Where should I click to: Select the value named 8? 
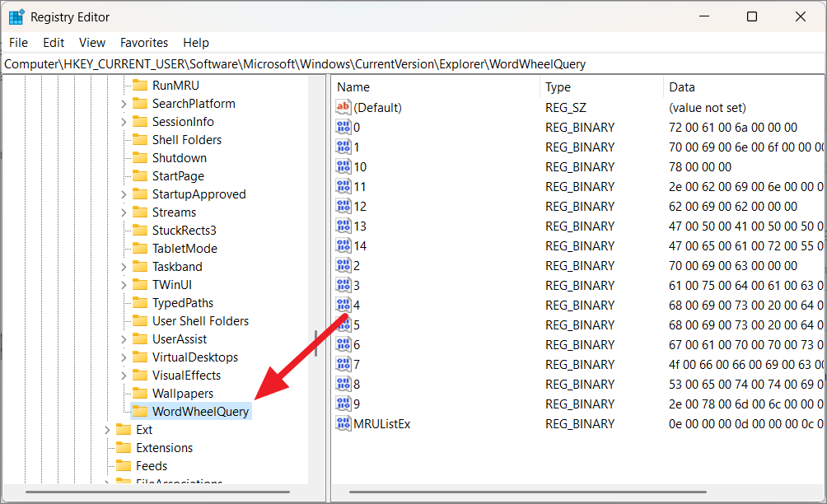coord(357,385)
